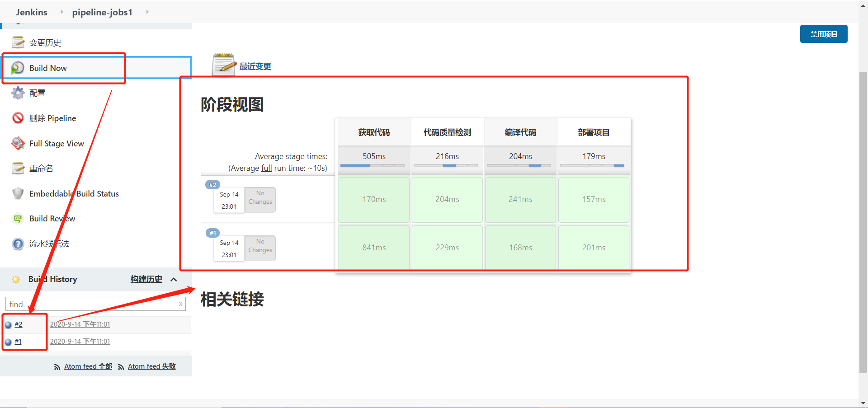Open build #1 in Build History
This screenshot has width=868, height=408.
[x=18, y=342]
